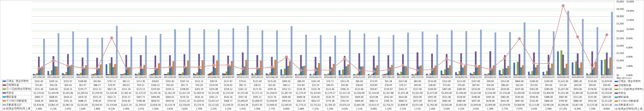Click the $568.34 cell
Screen dimensions: 644x111
tap(39, 101)
